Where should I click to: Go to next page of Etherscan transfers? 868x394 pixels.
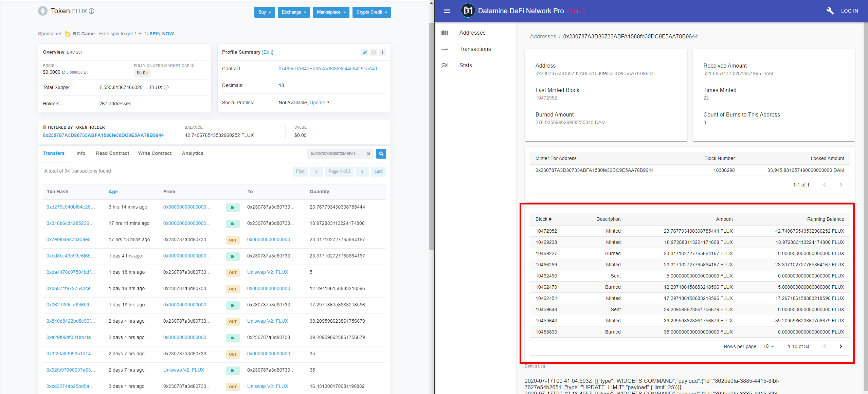pyautogui.click(x=362, y=172)
